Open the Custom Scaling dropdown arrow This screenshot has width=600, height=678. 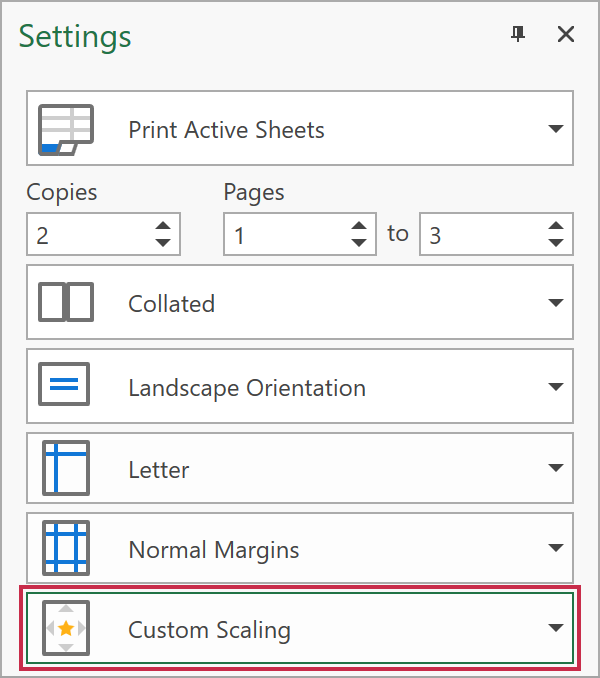pyautogui.click(x=555, y=629)
